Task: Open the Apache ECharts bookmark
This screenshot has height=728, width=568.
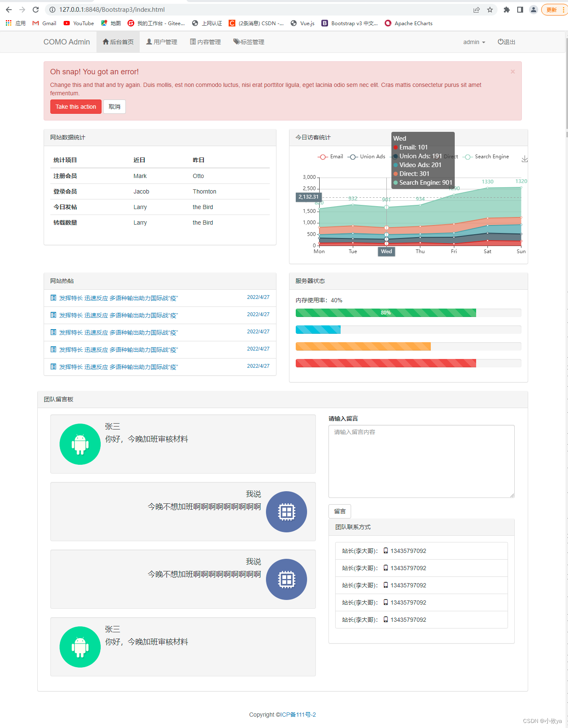Action: tap(409, 24)
